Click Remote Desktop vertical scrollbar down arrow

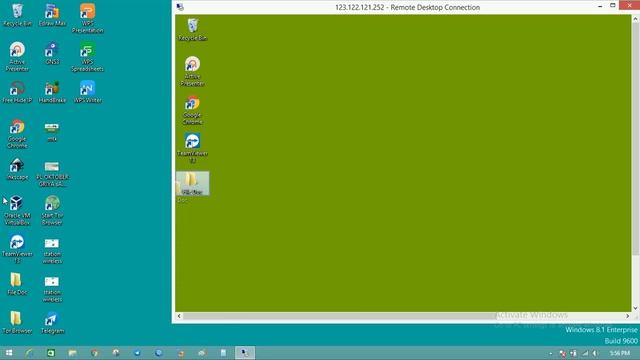[x=635, y=308]
